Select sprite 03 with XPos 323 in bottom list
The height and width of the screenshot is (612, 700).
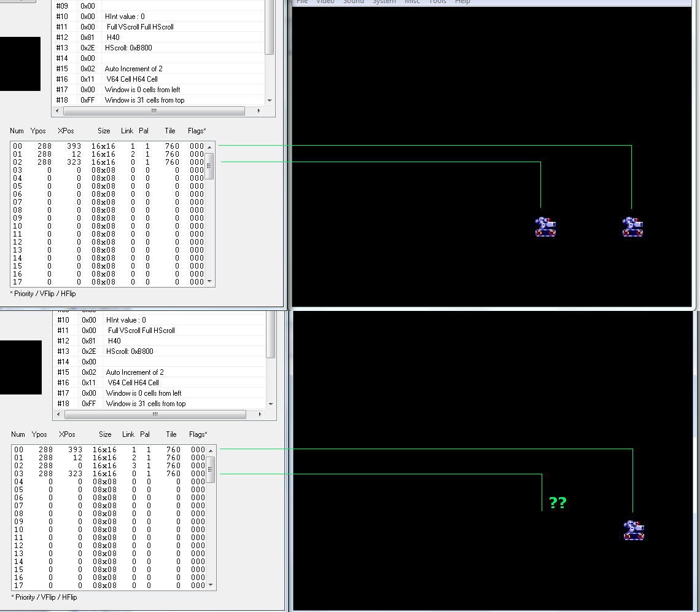click(109, 474)
